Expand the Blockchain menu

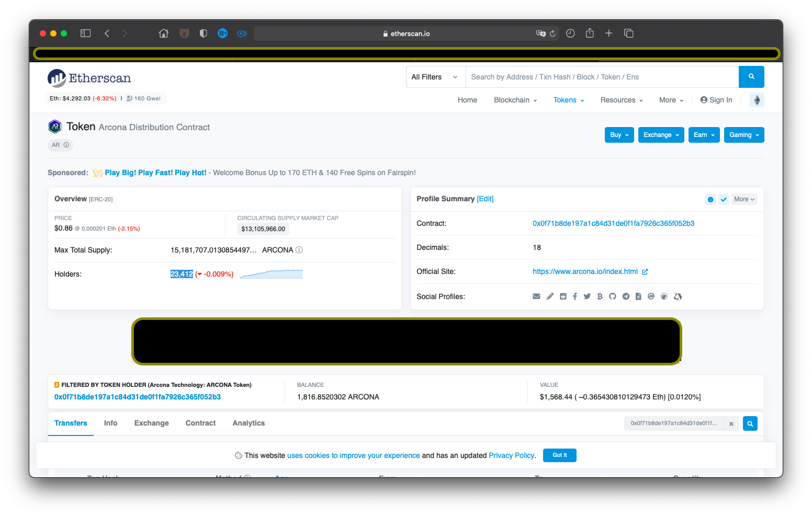515,100
